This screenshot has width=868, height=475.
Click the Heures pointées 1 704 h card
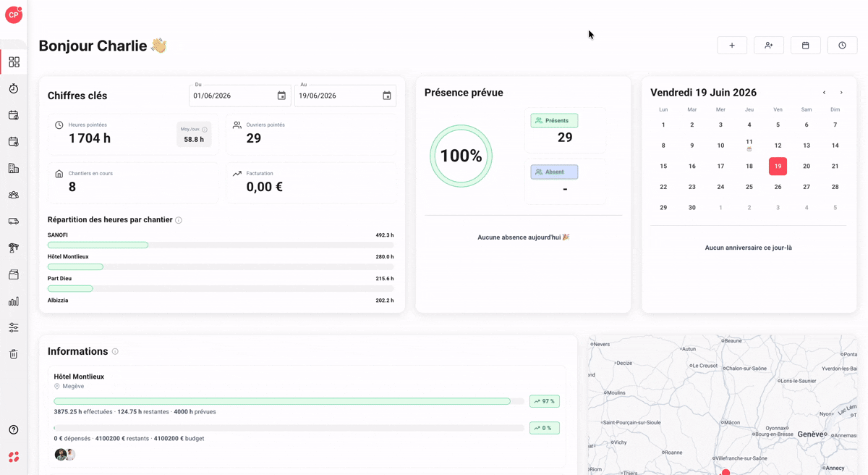click(x=132, y=133)
